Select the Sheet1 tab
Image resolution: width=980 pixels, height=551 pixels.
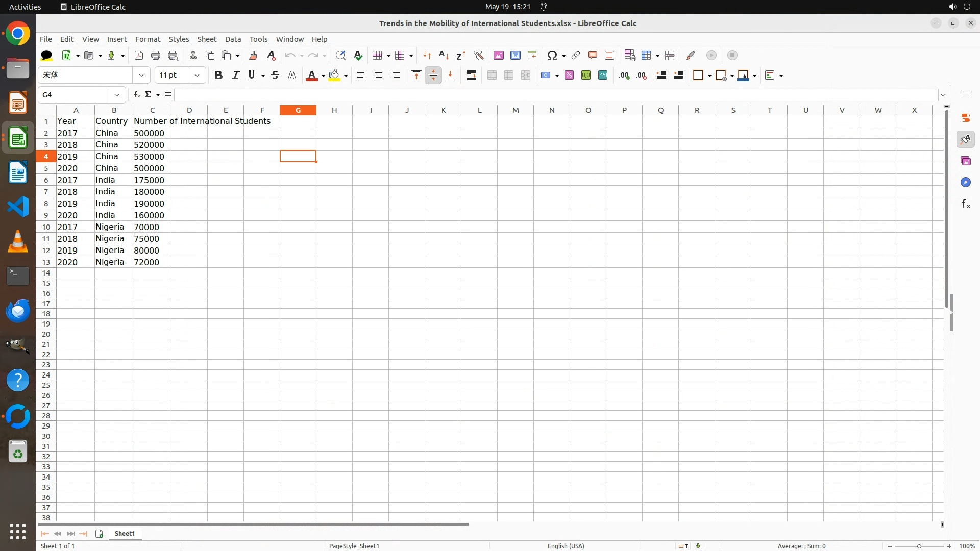coord(125,534)
